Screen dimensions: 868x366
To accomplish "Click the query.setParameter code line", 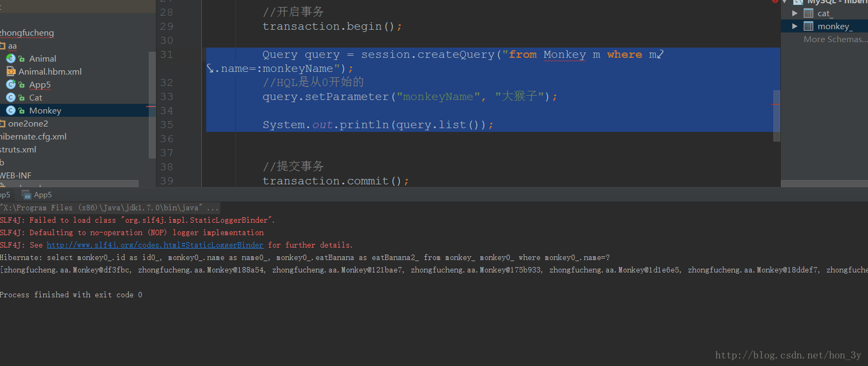I will (410, 97).
